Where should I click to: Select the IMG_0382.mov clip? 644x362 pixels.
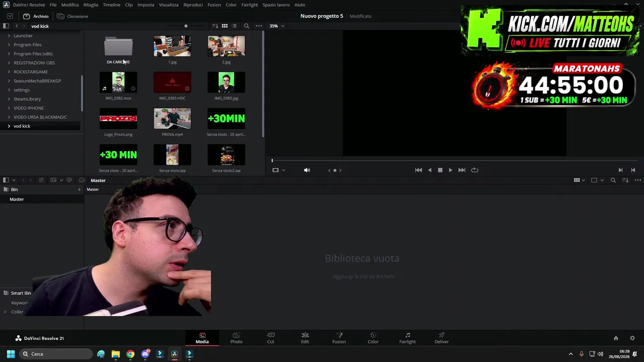point(118,82)
